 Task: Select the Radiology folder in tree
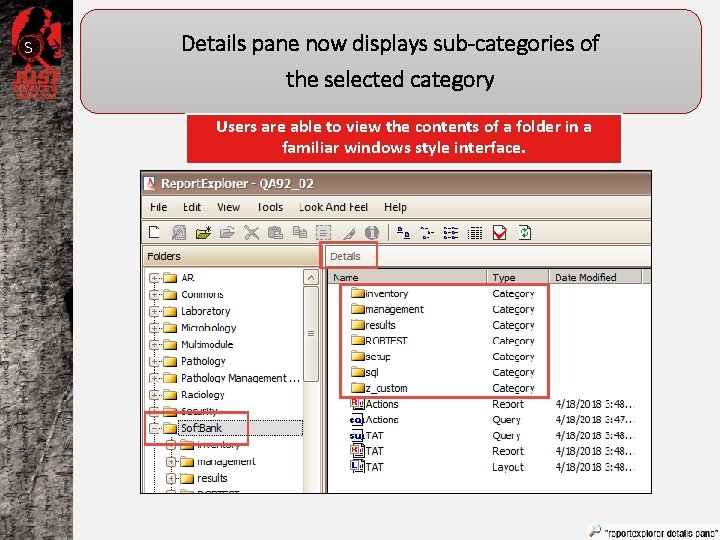click(202, 394)
